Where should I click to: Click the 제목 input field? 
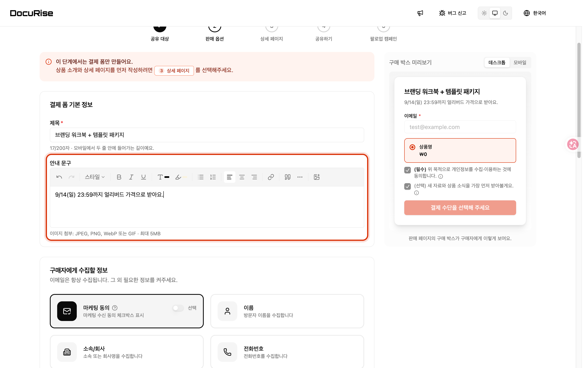point(207,135)
